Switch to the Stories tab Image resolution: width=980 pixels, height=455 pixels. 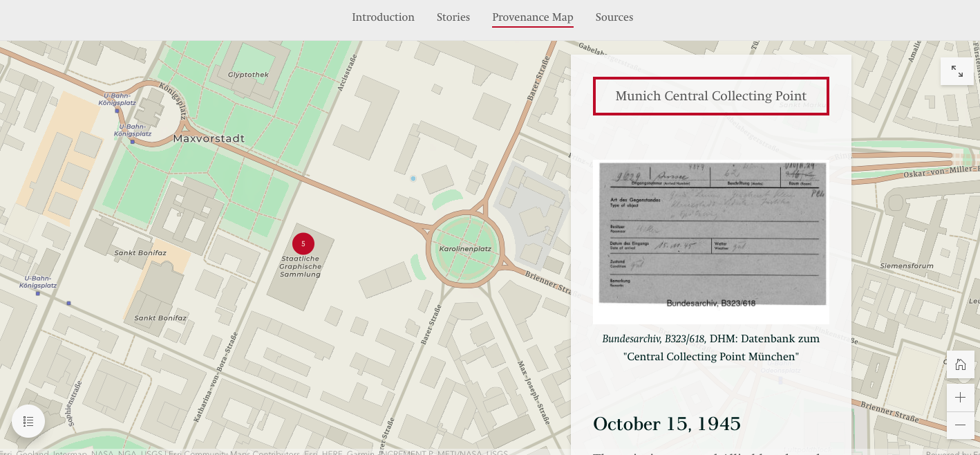(453, 17)
